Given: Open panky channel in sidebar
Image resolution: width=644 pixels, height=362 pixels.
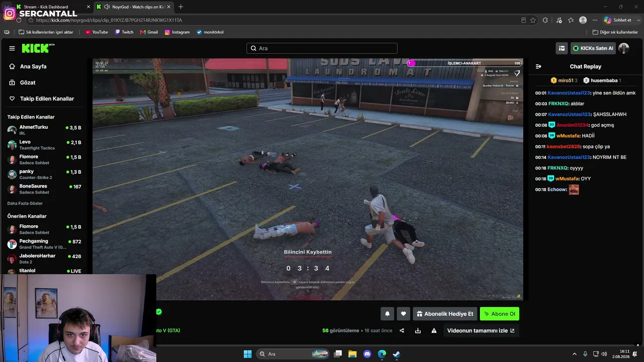Looking at the screenshot, I should [44, 174].
